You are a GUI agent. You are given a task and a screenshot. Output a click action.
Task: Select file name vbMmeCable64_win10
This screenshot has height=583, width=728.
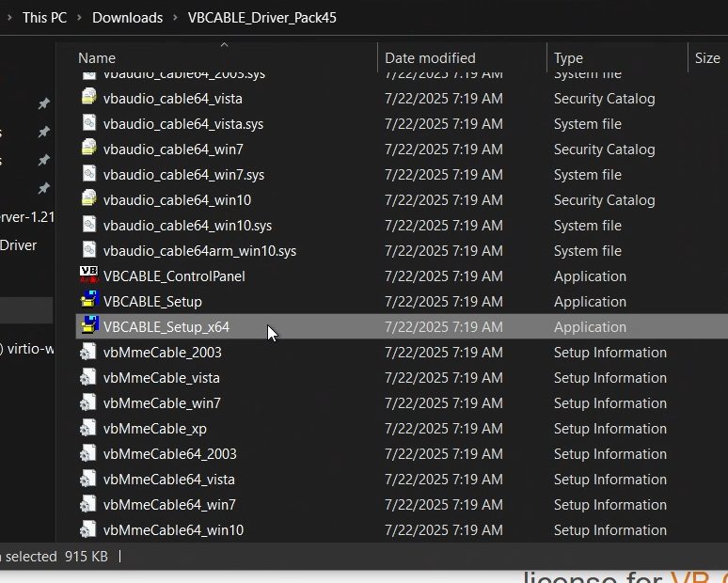(x=173, y=530)
